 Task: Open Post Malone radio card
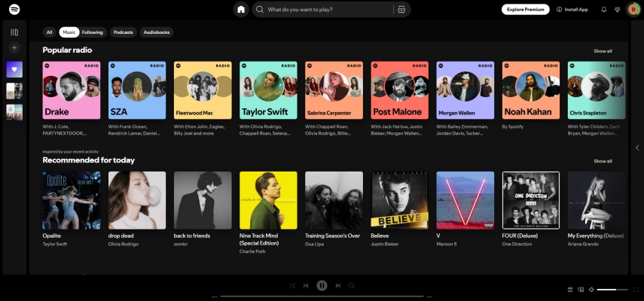(x=400, y=90)
